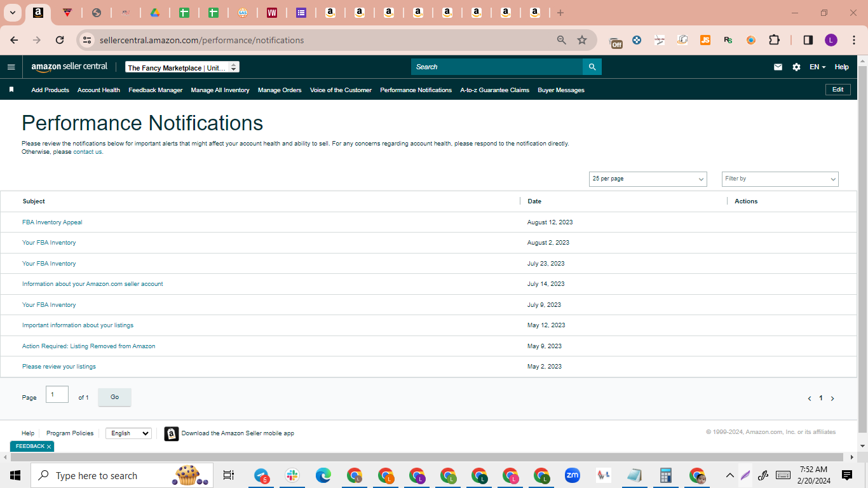Screen dimensions: 868x488
Task: Open Calculator from the taskbar
Action: (666, 475)
